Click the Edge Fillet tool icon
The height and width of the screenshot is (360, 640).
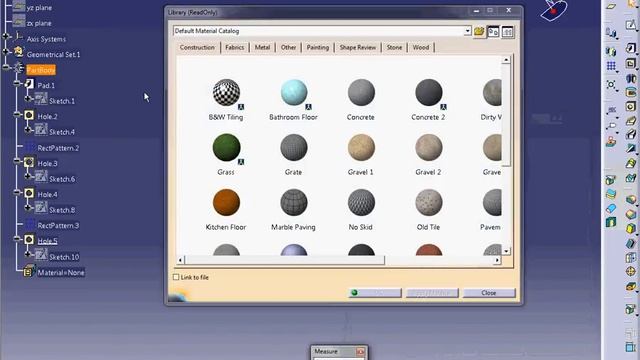pos(631,198)
